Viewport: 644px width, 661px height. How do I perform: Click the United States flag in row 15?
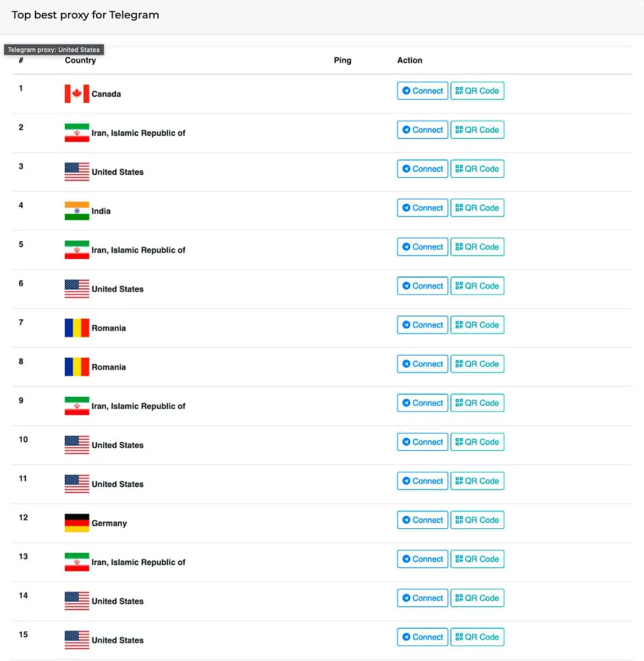(77, 640)
